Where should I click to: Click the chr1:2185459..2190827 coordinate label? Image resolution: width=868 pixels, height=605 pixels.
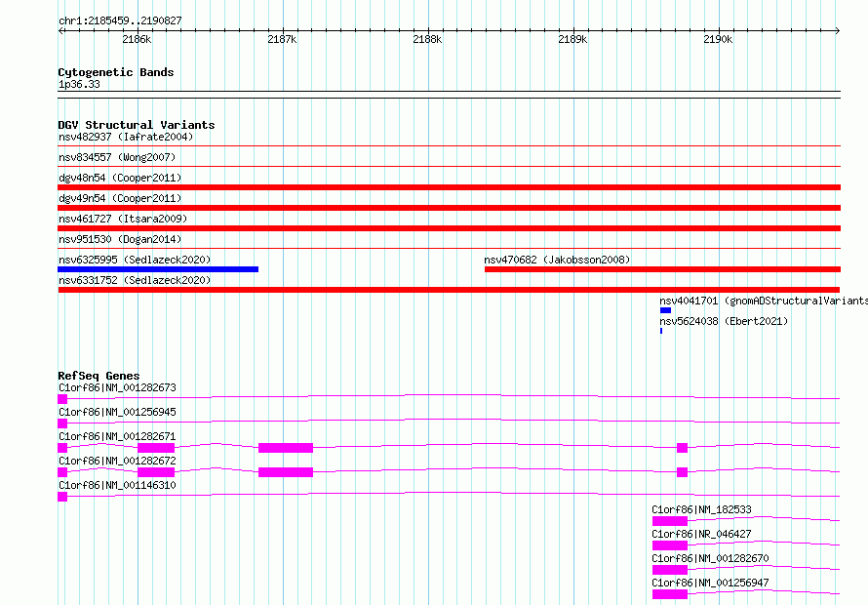pyautogui.click(x=120, y=21)
